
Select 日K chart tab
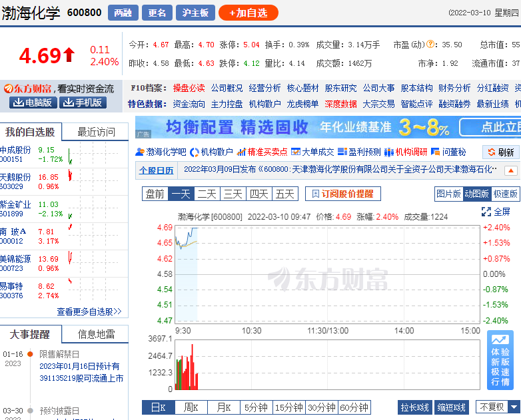pos(158,407)
